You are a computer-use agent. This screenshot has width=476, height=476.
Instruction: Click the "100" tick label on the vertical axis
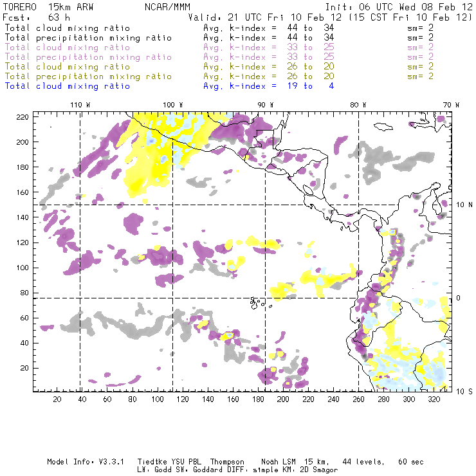[23, 268]
